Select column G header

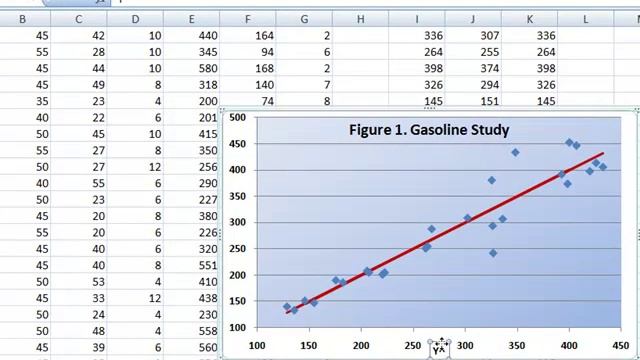(x=304, y=19)
